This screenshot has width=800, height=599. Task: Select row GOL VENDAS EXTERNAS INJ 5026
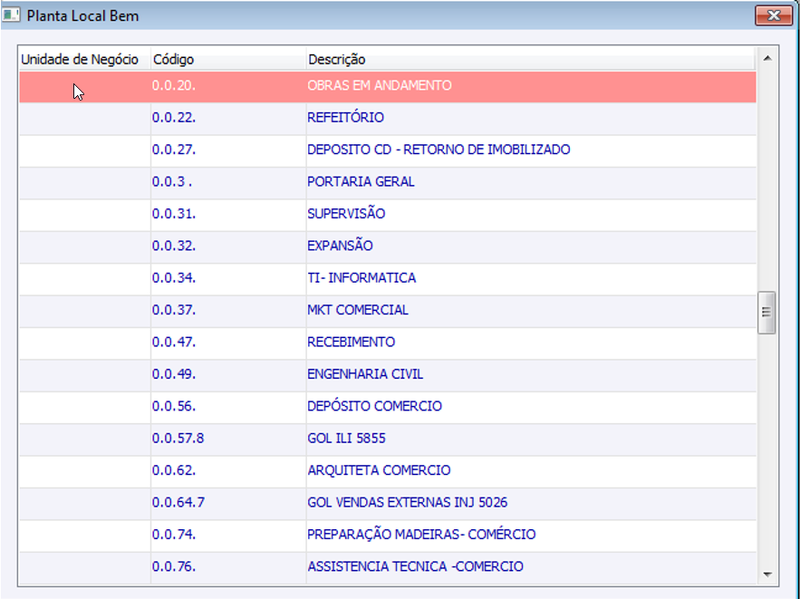pos(388,503)
